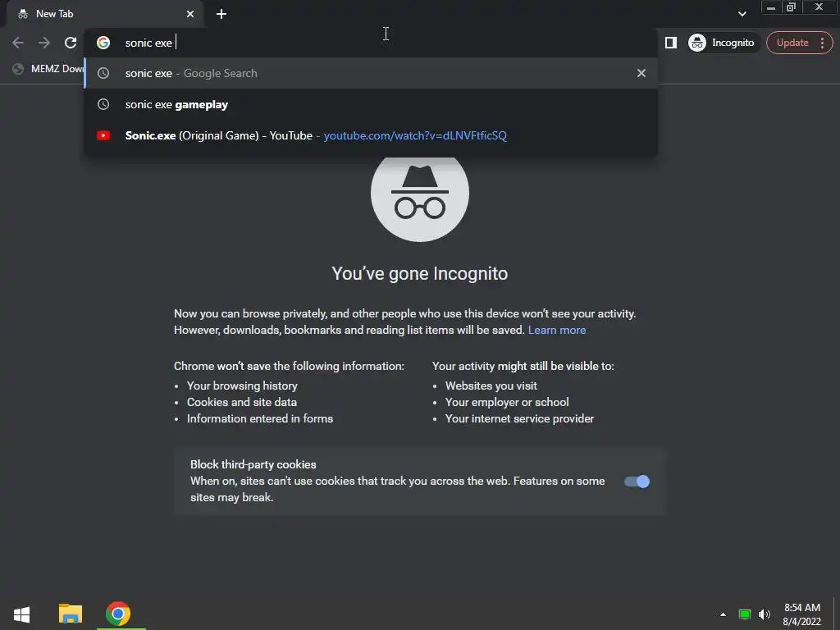The width and height of the screenshot is (840, 630).
Task: Click the 'Your browsing history' bullet text
Action: pos(242,386)
